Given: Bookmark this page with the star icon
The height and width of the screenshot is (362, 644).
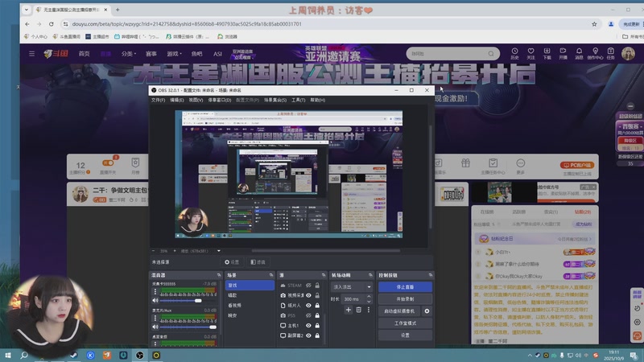Looking at the screenshot, I should [594, 24].
